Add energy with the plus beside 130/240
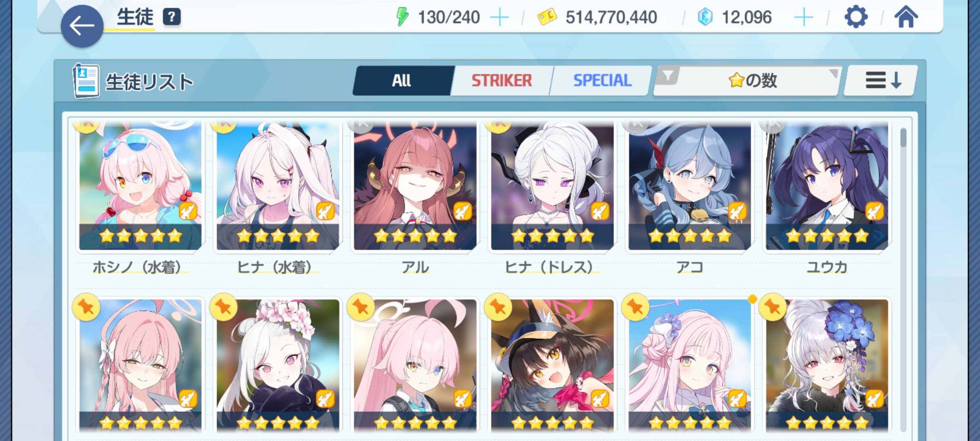Image resolution: width=980 pixels, height=441 pixels. point(499,18)
